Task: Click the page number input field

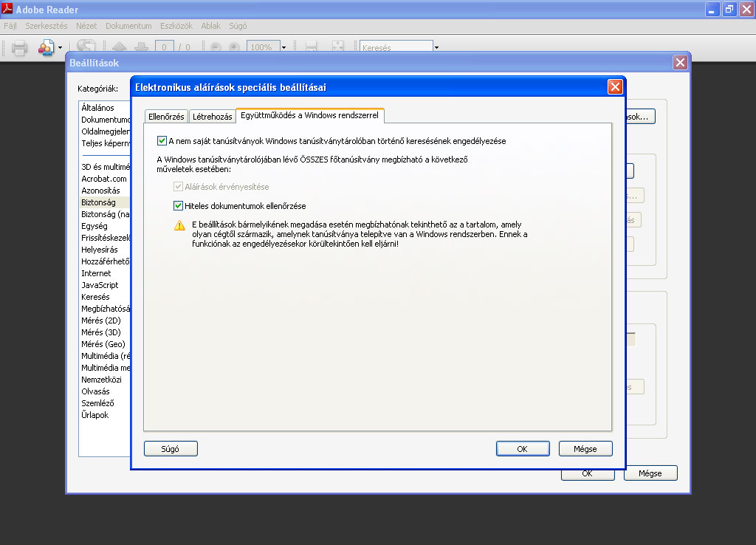Action: 165,47
